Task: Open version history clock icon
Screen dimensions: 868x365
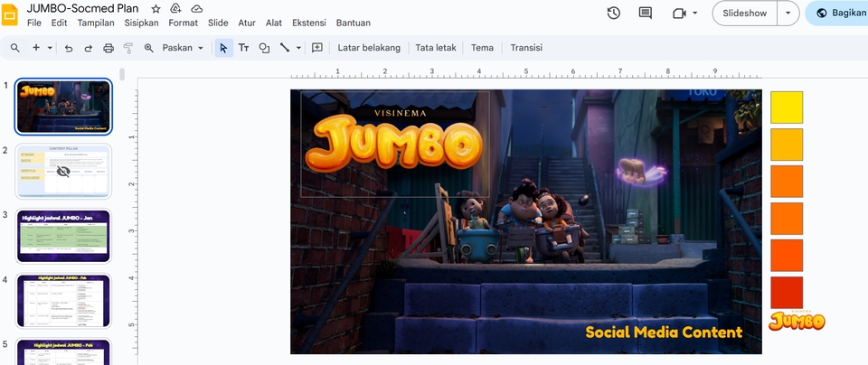Action: 614,14
